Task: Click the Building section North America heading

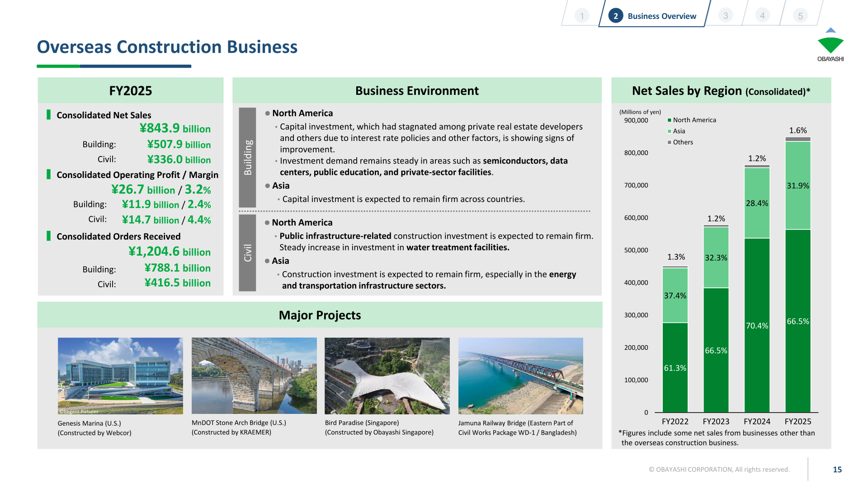Action: [x=302, y=113]
